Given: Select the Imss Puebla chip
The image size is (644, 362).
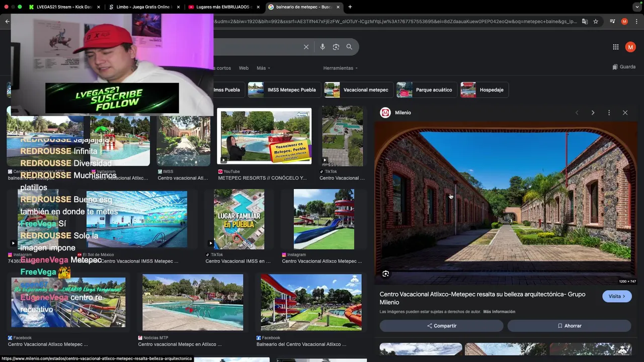Looking at the screenshot, I should pyautogui.click(x=227, y=90).
